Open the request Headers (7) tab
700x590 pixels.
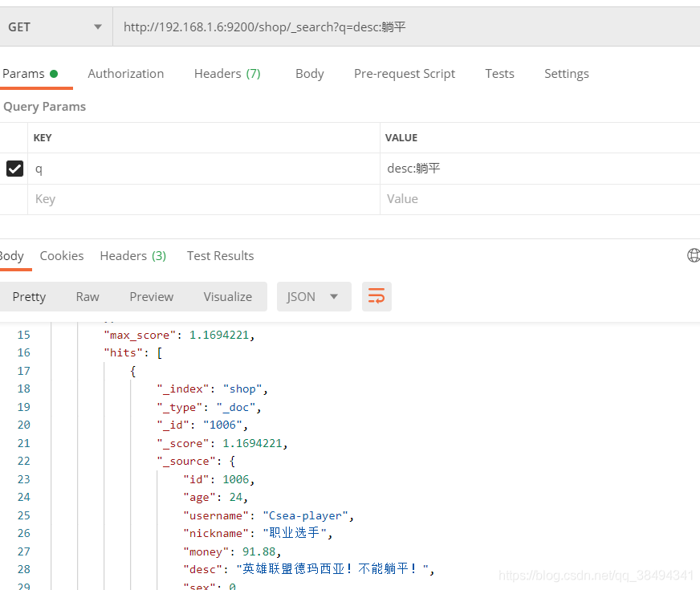click(x=227, y=74)
